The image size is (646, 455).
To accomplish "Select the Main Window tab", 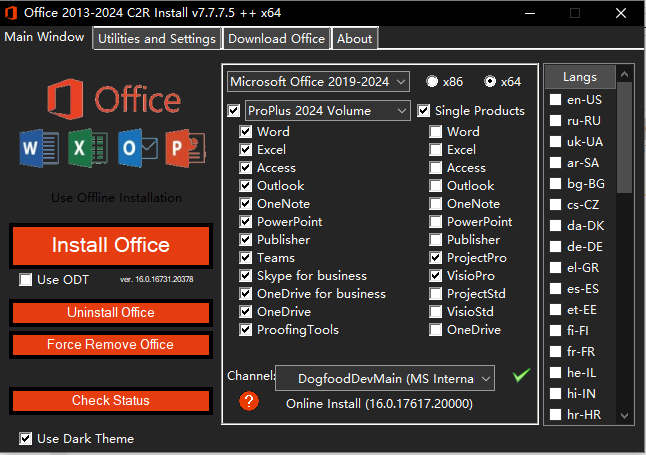I will (x=44, y=37).
